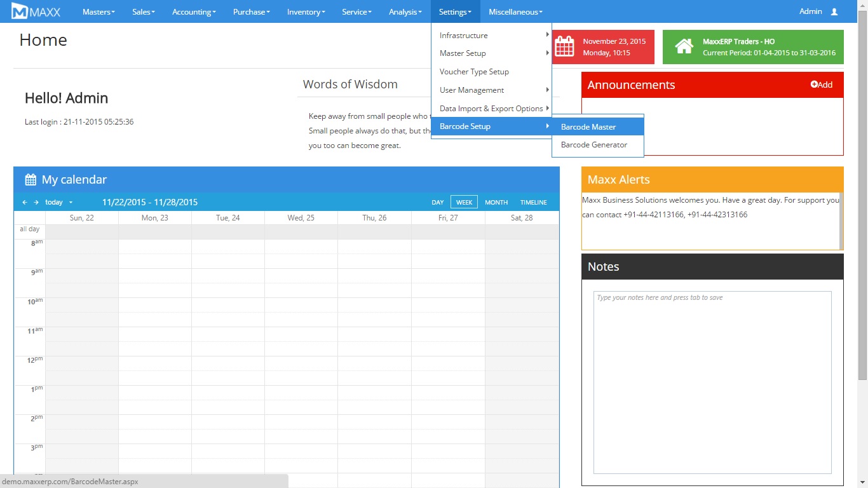Viewport: 868px width, 488px height.
Task: Add a new announcement
Action: [x=821, y=85]
